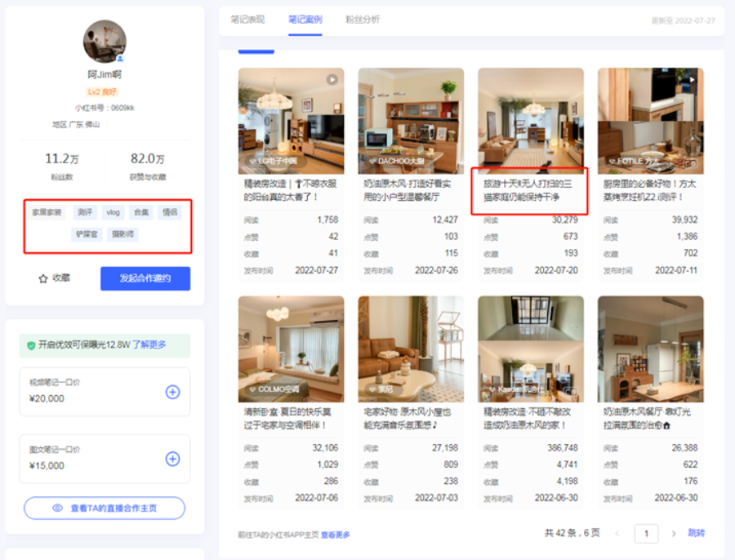Click the Lv2 良好 level badge
Image resolution: width=735 pixels, height=560 pixels.
pyautogui.click(x=102, y=92)
